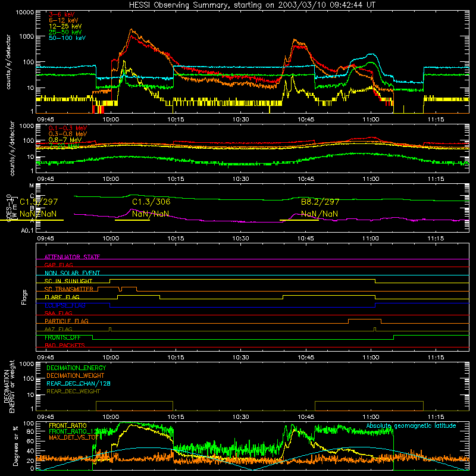476x476 pixels.
Task: Click the FRONTS_OFF flag label
Action: click(62, 337)
